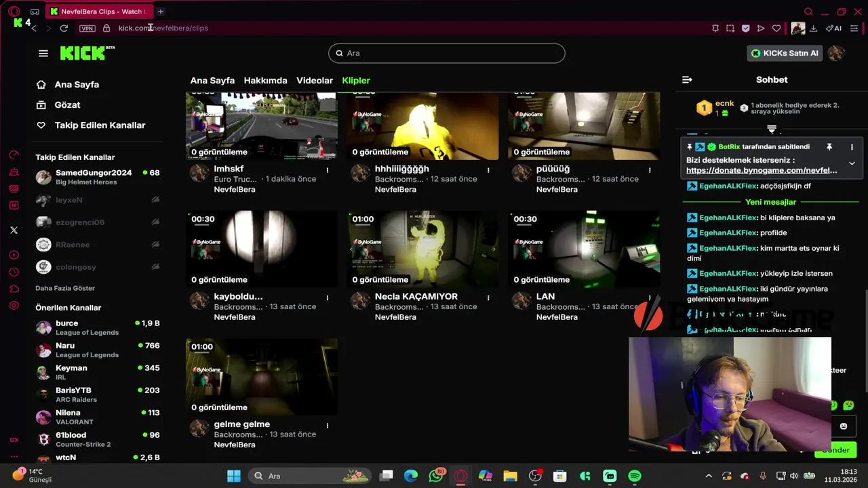Open options for the LAN clip
868x488 pixels.
[x=650, y=298]
